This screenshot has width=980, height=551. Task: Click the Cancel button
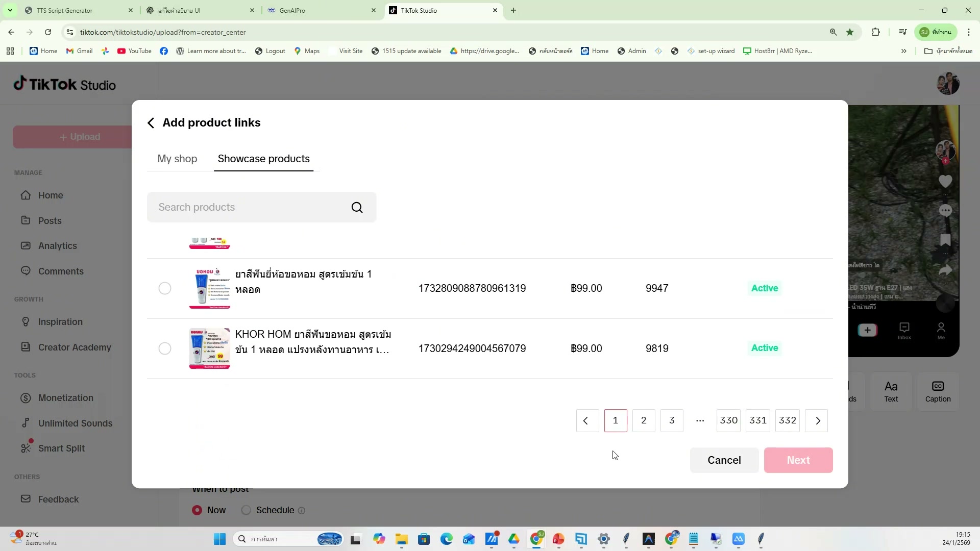tap(724, 460)
